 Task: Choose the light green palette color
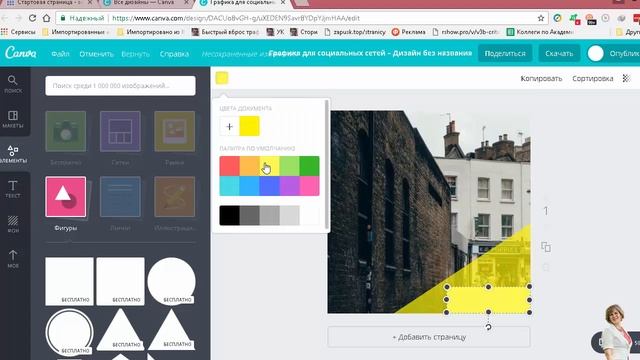pyautogui.click(x=289, y=166)
